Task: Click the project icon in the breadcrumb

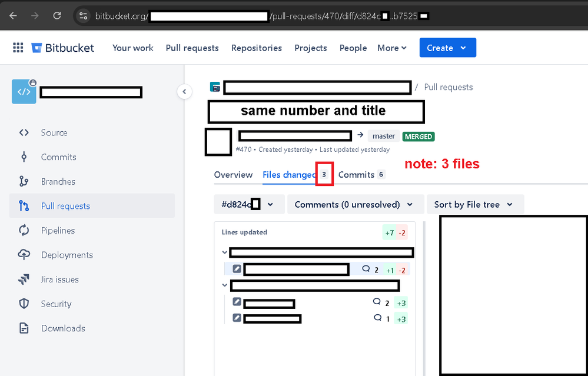Action: [215, 87]
